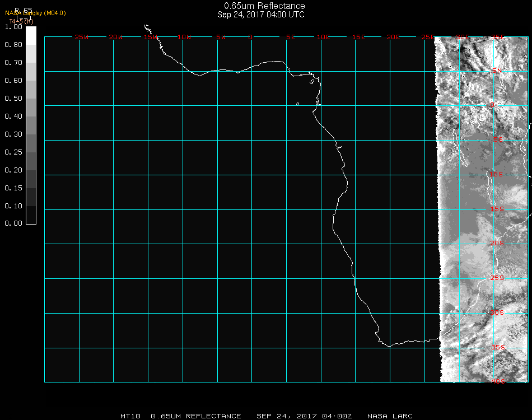Click the orange "NASA Langley (M04.0)" label
Viewport: 532px width, 420px height.
click(35, 13)
